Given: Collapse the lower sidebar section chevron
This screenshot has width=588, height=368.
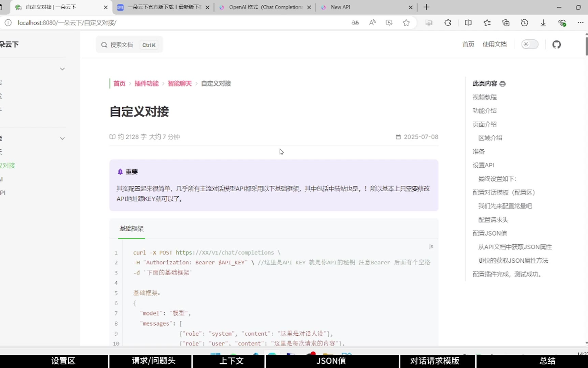Looking at the screenshot, I should click(62, 139).
